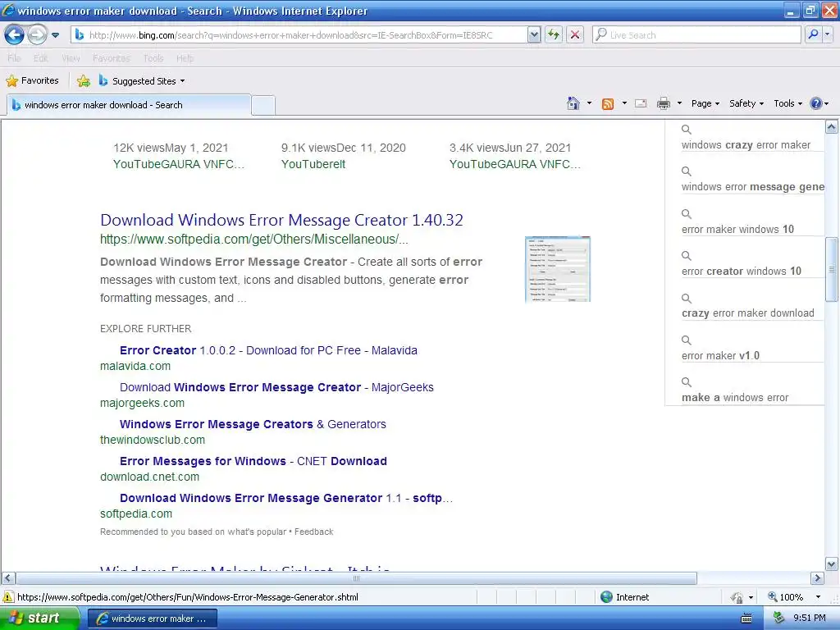
Task: Select related search error creator windows 10
Action: click(742, 271)
